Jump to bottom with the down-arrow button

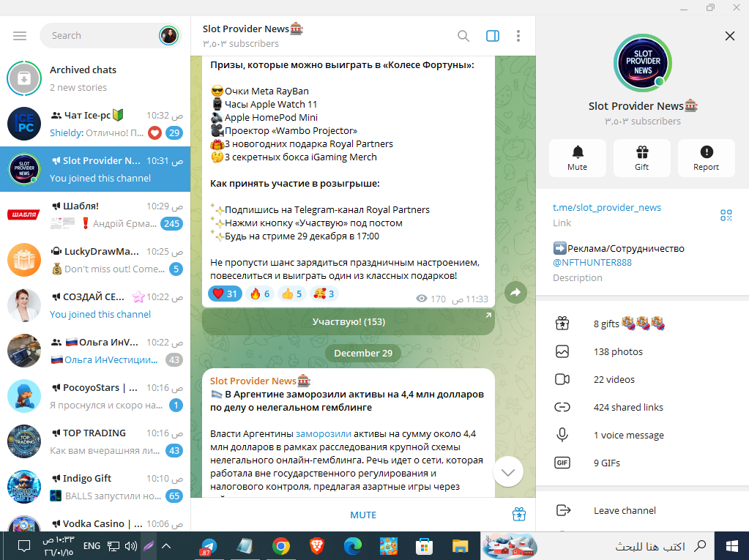[x=508, y=471]
